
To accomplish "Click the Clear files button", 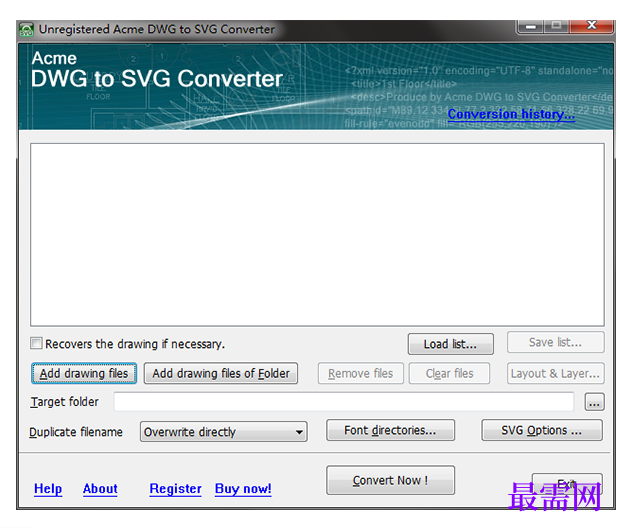I will 449,373.
